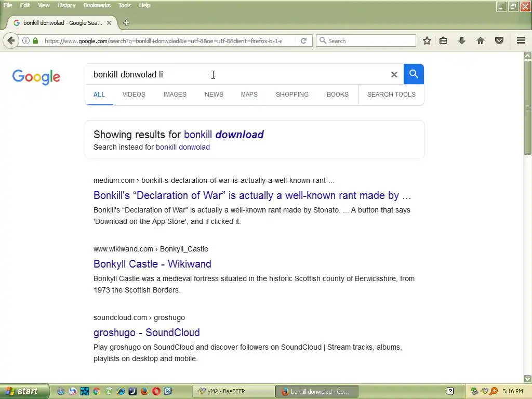
Task: Launch Opera from quick launch bar
Action: (156, 391)
